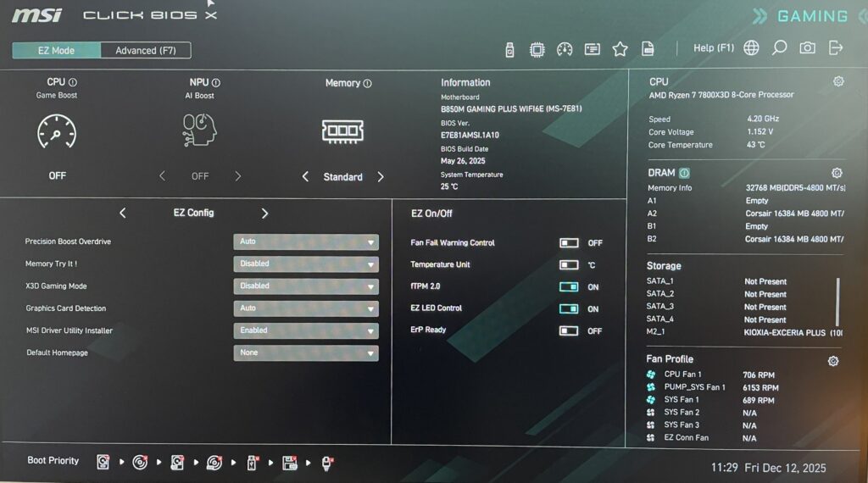The height and width of the screenshot is (483, 868).
Task: Open the Favorites star icon
Action: click(x=620, y=49)
